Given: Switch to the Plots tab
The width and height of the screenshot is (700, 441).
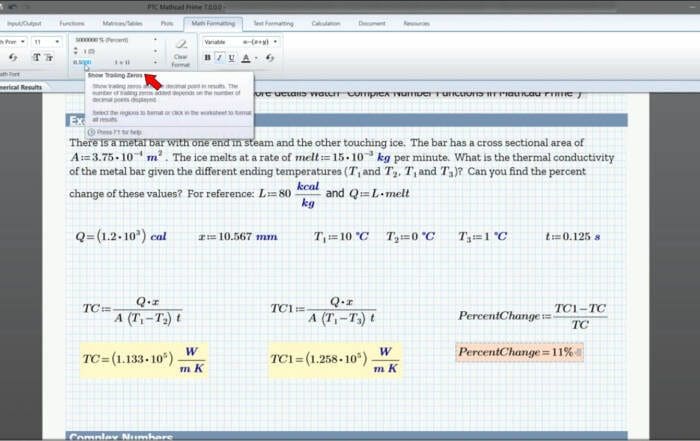Looking at the screenshot, I should 167,24.
